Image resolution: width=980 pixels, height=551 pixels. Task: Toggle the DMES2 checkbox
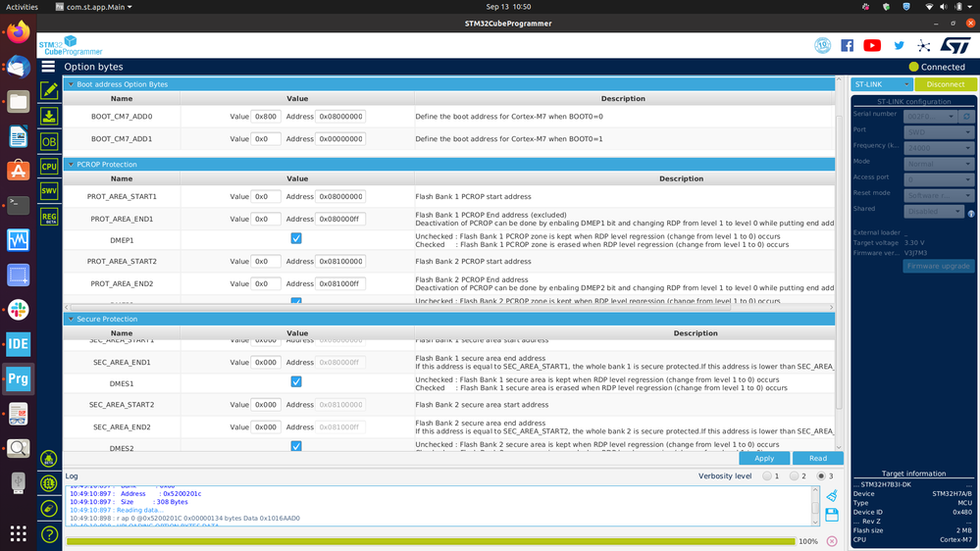coord(296,446)
